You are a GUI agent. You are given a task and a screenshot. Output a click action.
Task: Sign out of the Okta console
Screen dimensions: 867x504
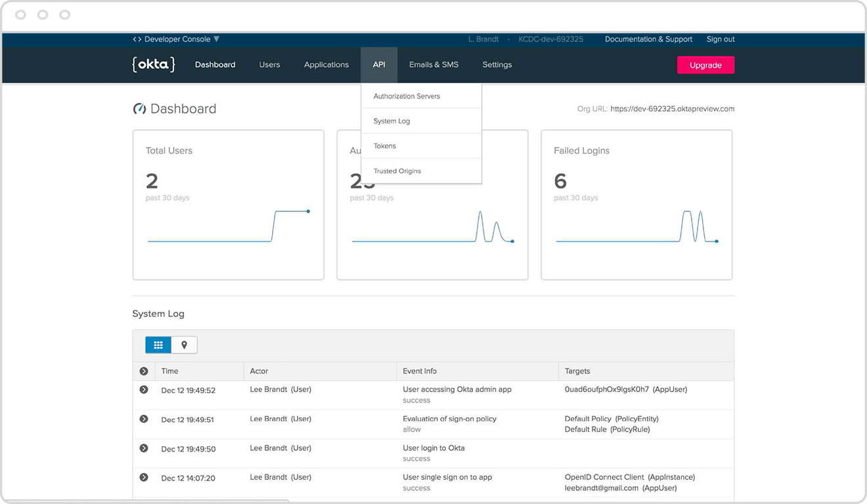pos(721,39)
